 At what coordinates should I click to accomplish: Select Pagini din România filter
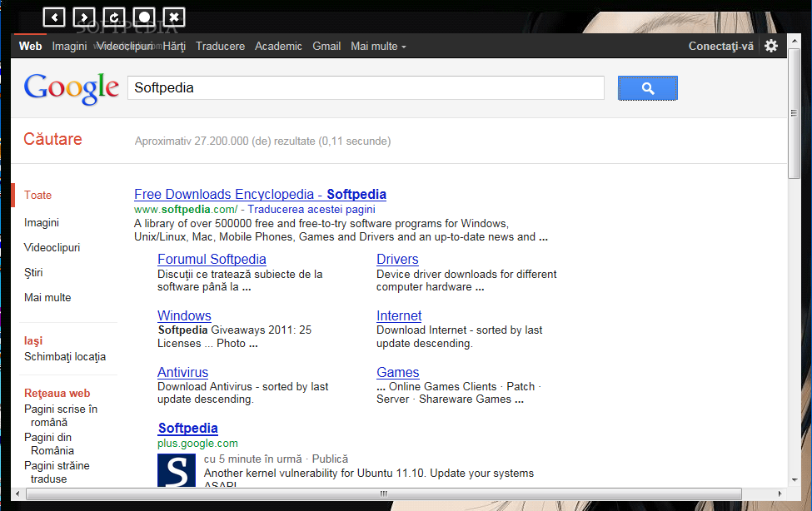(49, 444)
